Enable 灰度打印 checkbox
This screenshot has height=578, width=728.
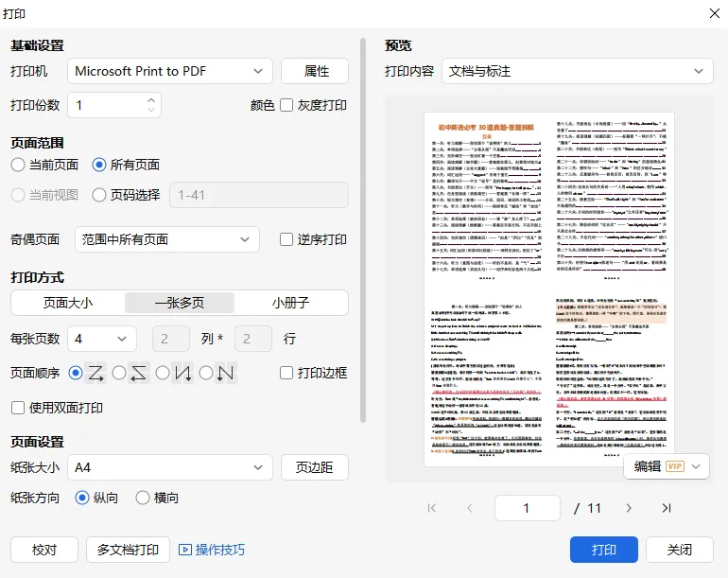pyautogui.click(x=286, y=105)
